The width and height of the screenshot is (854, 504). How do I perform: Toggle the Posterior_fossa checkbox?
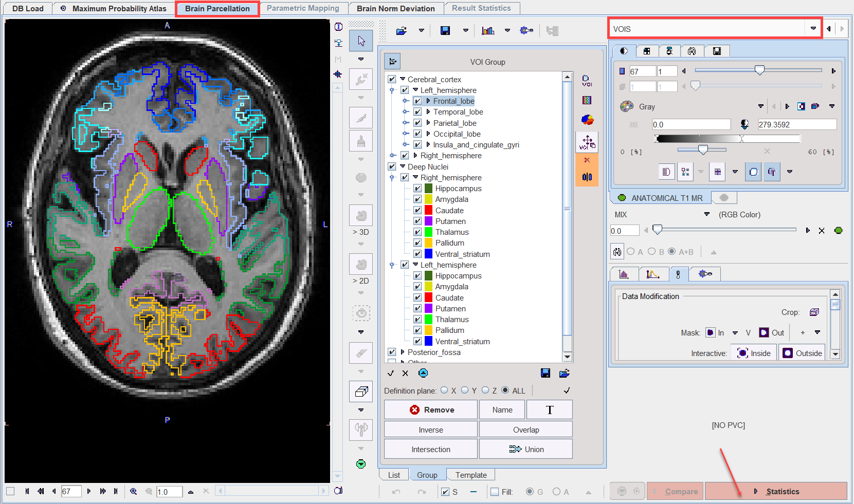point(392,352)
